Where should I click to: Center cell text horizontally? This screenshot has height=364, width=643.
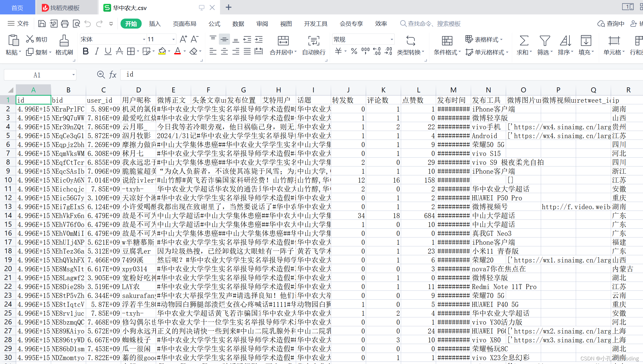224,51
